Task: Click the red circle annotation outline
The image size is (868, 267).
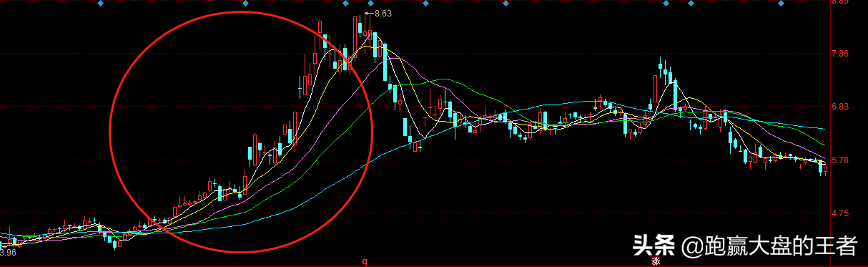Action: click(109, 132)
